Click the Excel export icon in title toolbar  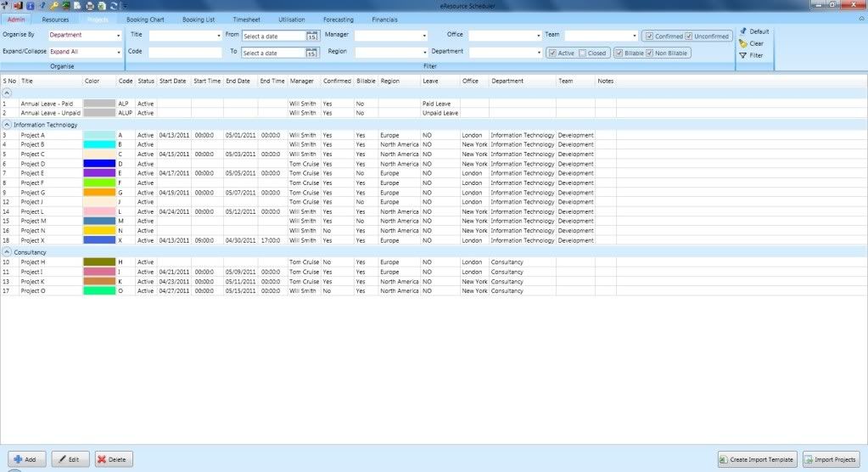point(102,6)
